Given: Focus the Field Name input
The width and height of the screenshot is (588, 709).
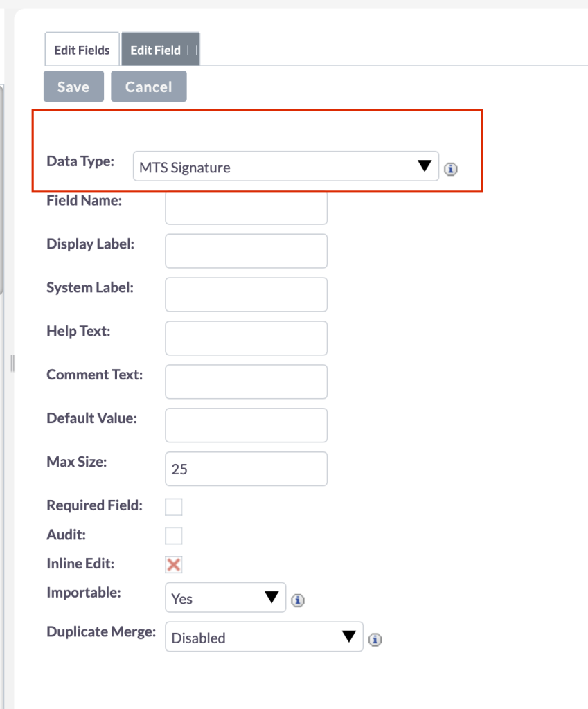Looking at the screenshot, I should coord(246,207).
